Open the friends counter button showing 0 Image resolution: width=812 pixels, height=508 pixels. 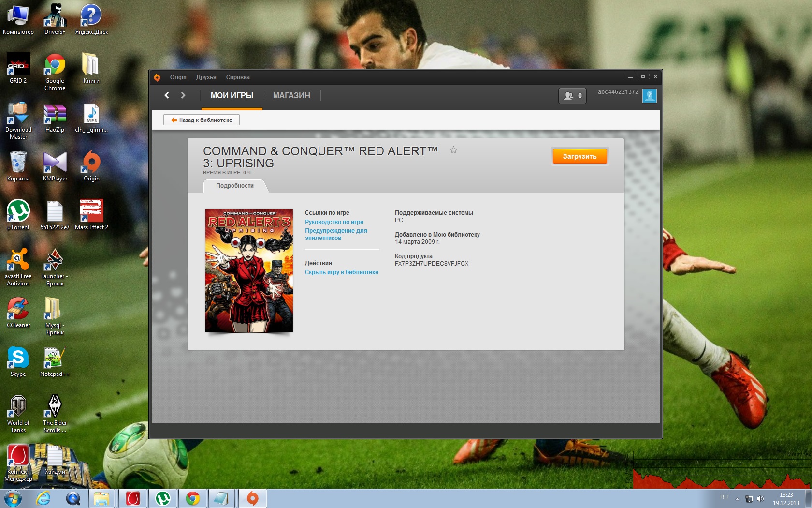573,96
